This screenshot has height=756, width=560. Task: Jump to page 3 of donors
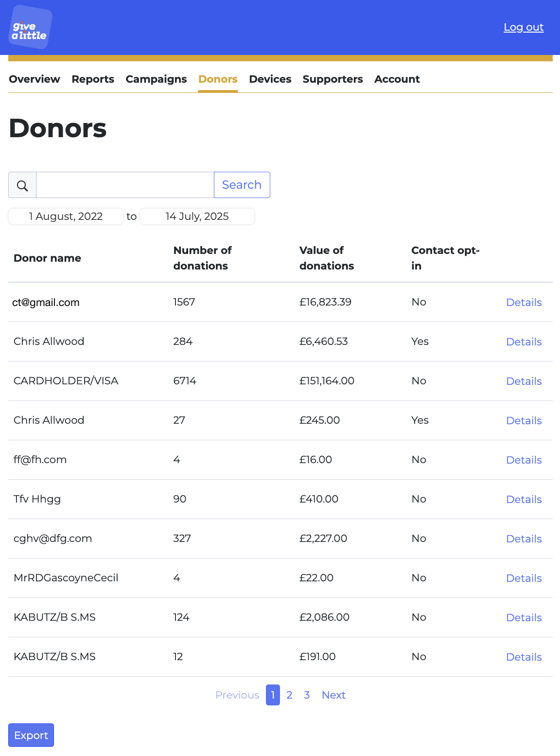click(x=307, y=695)
